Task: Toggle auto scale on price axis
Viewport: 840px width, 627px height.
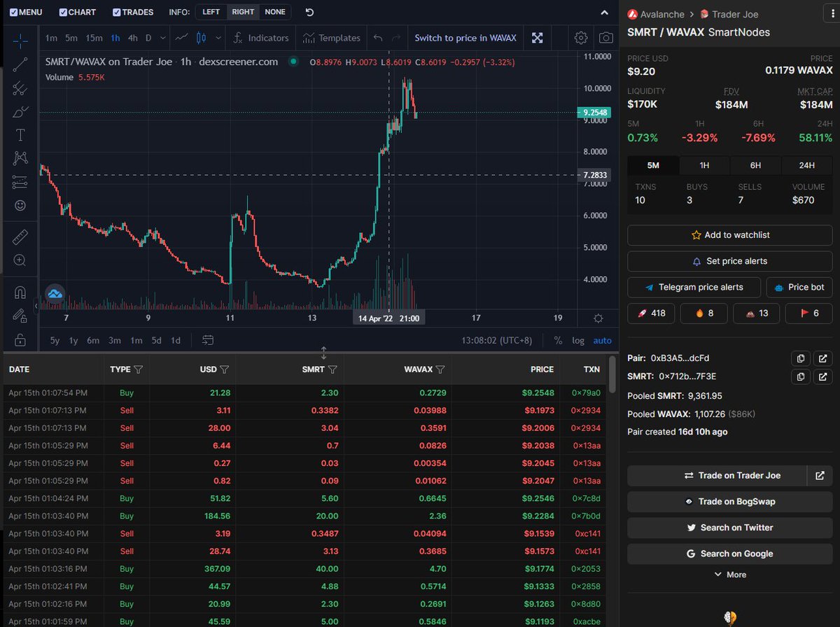Action: pos(602,340)
